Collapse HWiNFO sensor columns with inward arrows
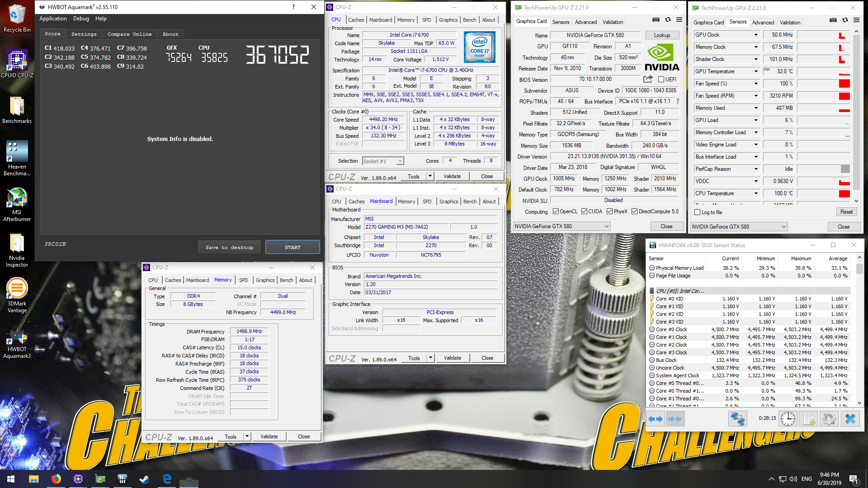868x488 pixels. point(675,419)
